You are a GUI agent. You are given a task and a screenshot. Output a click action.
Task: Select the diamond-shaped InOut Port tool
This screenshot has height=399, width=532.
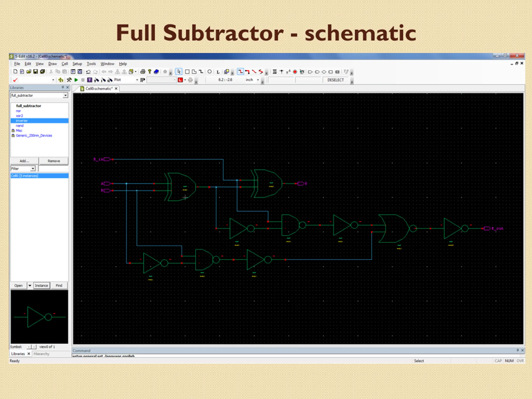(324, 72)
